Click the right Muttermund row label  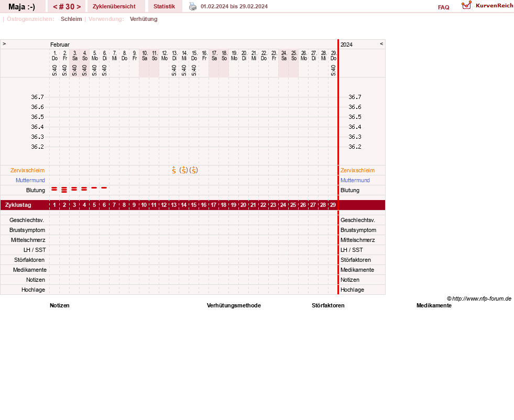tap(355, 180)
